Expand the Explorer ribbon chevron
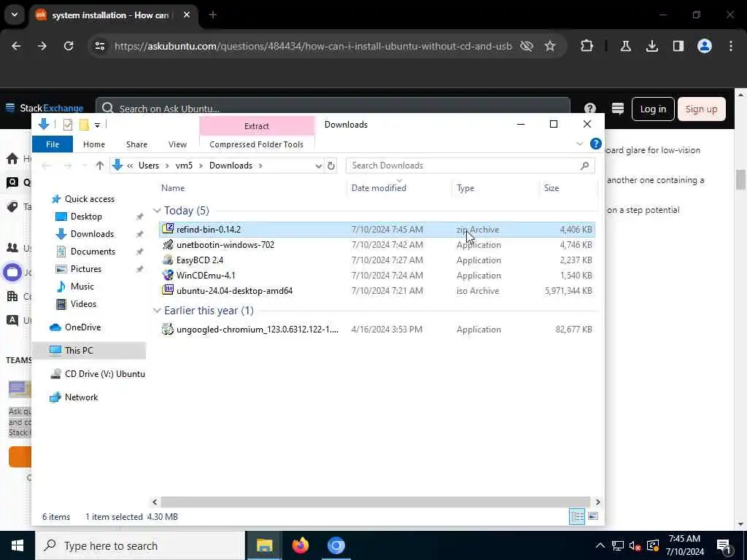 (x=580, y=144)
